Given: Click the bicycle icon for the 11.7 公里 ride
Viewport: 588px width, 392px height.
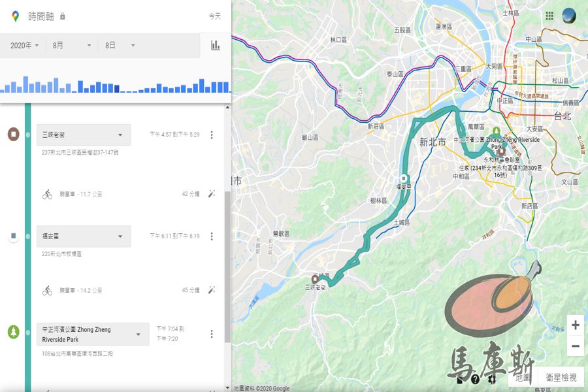Looking at the screenshot, I should point(46,193).
